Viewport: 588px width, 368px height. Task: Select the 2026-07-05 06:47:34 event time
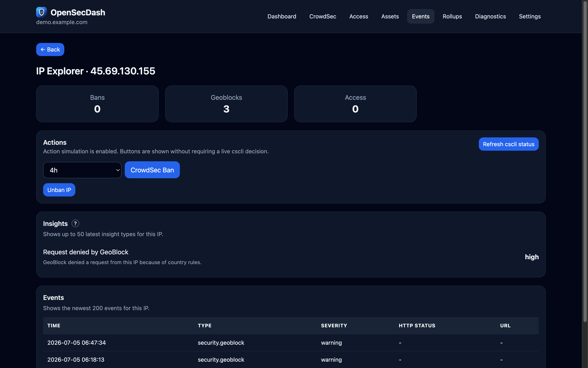pos(77,343)
